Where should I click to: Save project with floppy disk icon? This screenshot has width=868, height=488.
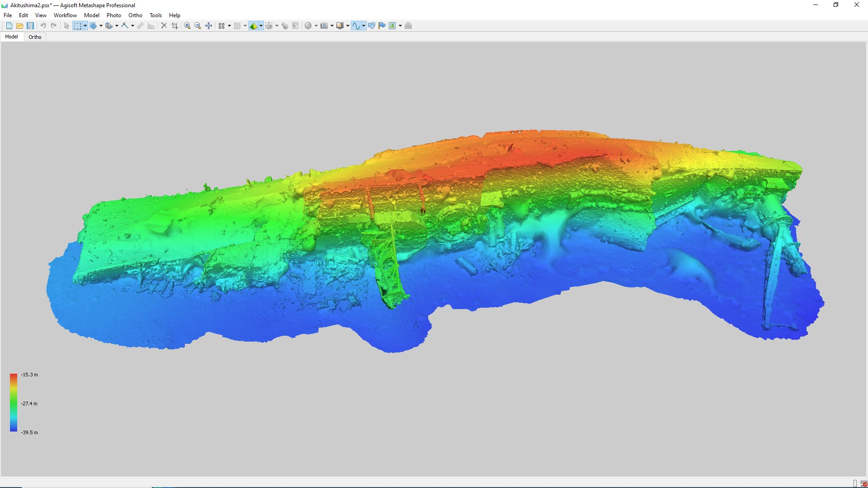click(x=30, y=26)
